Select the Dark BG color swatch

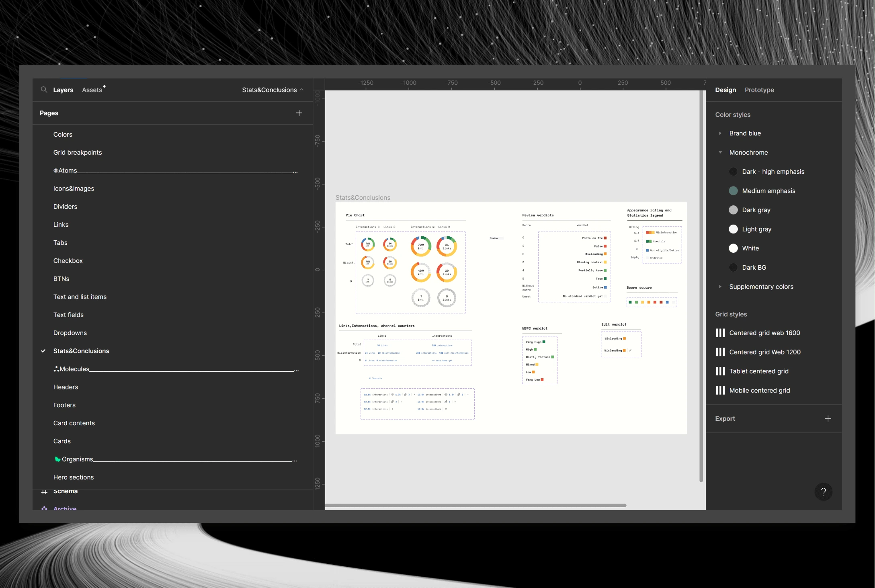pyautogui.click(x=734, y=267)
